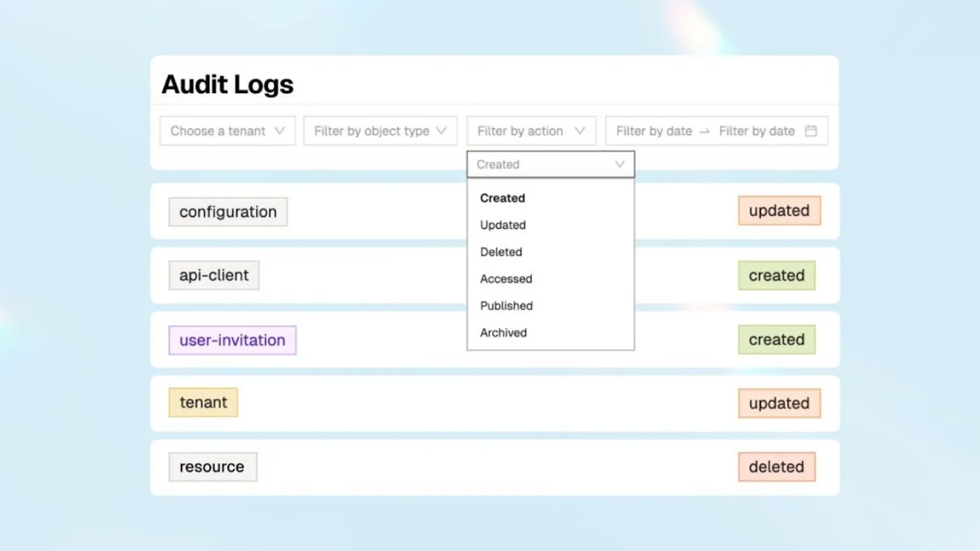The height and width of the screenshot is (551, 980).
Task: Click the yellow tenant tag
Action: [203, 403]
